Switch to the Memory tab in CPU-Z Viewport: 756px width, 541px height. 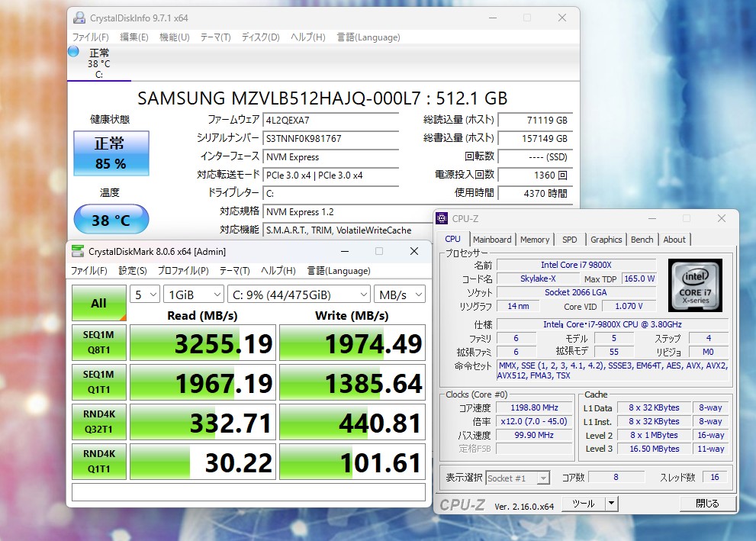pos(535,239)
